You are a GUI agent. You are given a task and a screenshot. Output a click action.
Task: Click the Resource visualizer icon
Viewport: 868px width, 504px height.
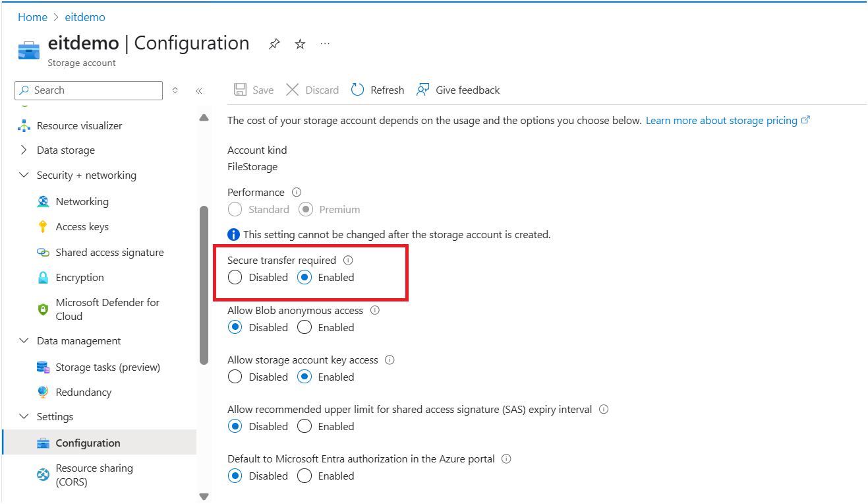click(24, 125)
